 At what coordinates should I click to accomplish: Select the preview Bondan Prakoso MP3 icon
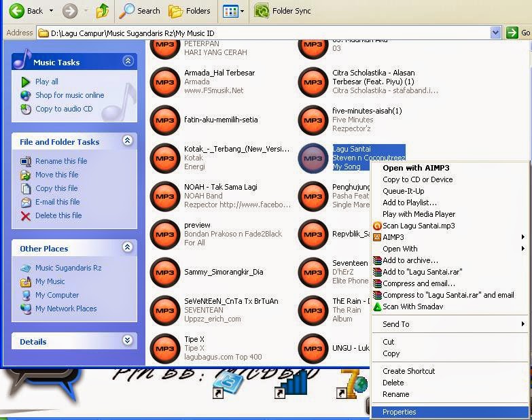click(x=165, y=234)
